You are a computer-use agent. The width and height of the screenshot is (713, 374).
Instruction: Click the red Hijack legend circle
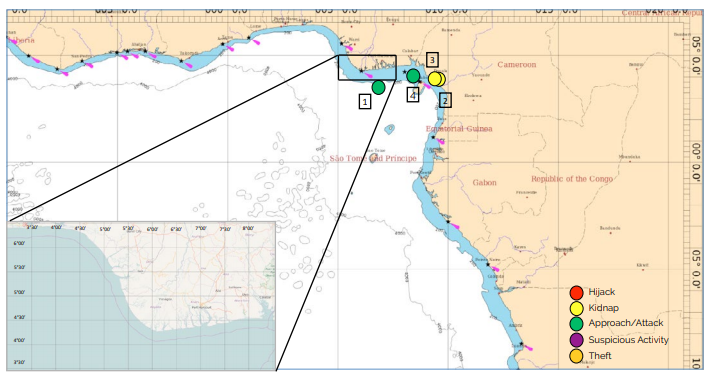click(x=576, y=293)
